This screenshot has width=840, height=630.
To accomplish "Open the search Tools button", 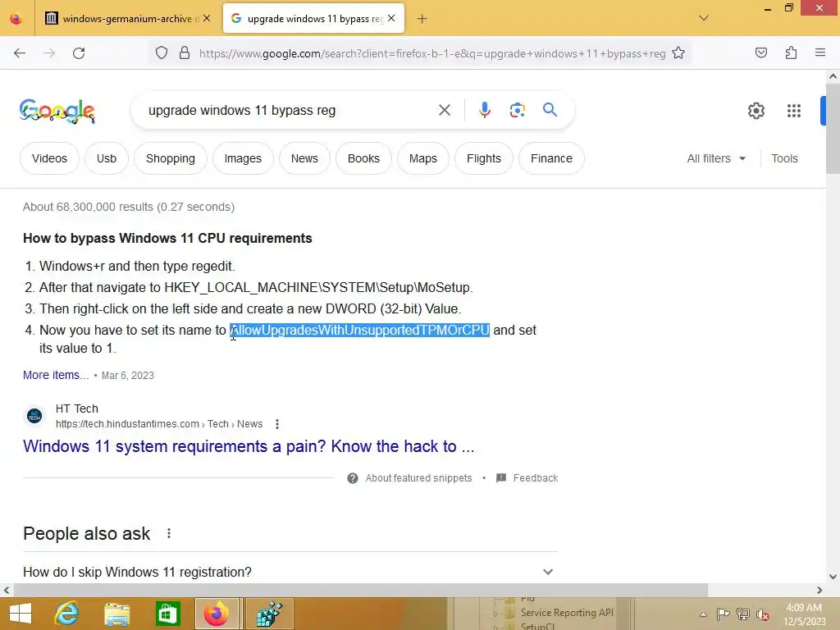I will pos(784,158).
